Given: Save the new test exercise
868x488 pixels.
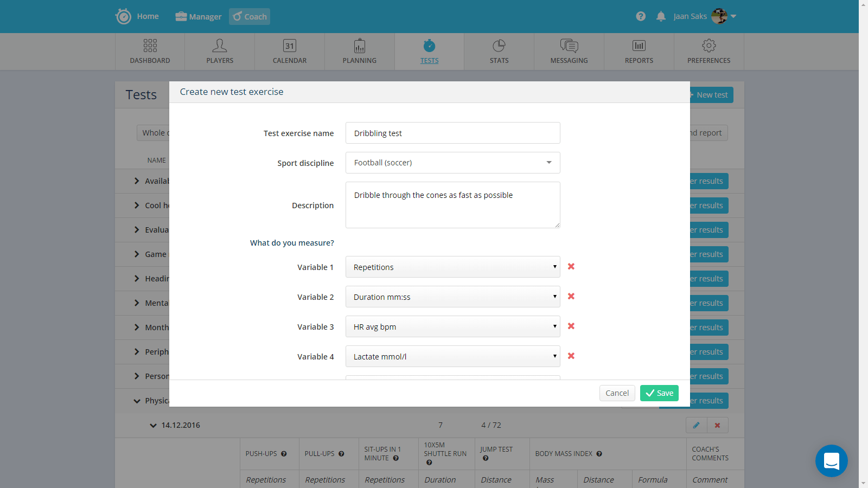Looking at the screenshot, I should pyautogui.click(x=659, y=393).
